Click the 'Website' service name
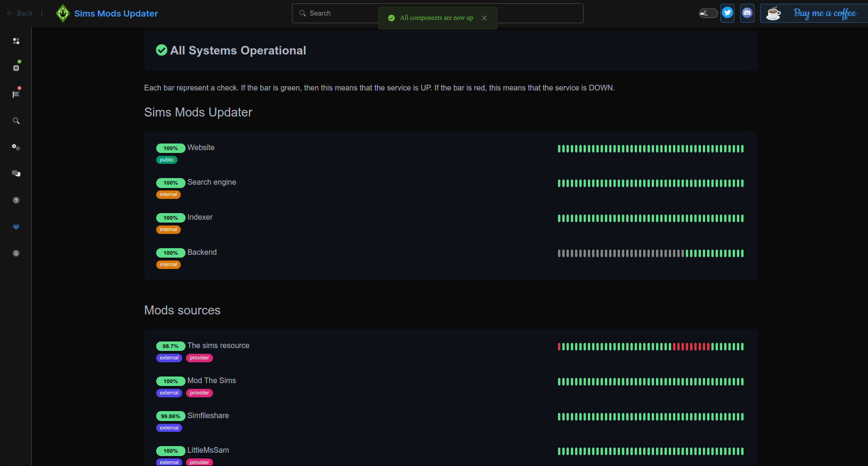 201,148
